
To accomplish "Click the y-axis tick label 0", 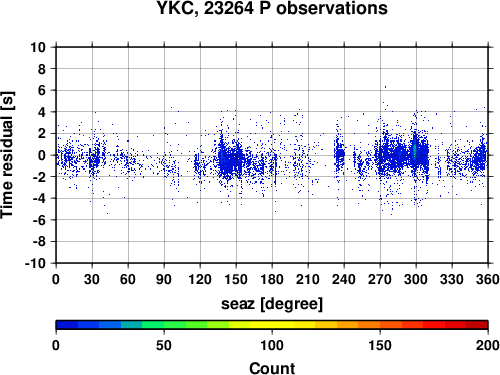I will [x=42, y=155].
